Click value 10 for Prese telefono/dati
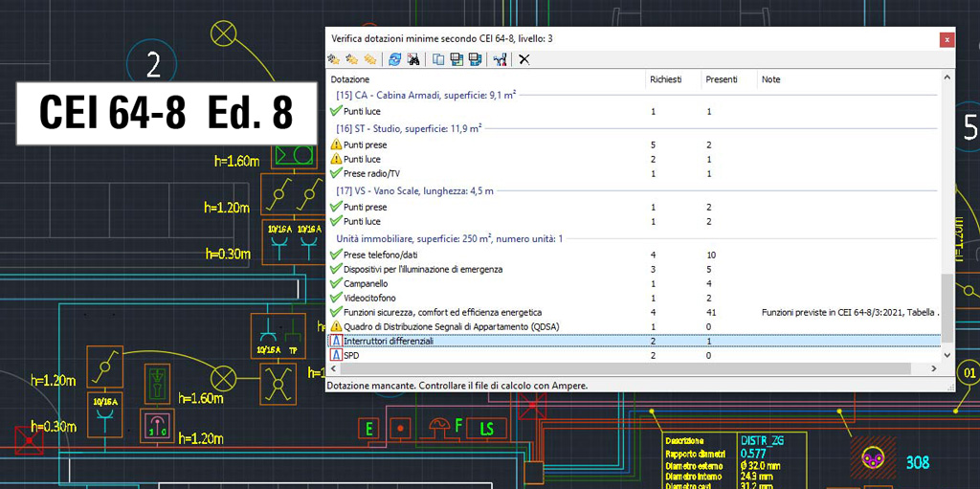The width and height of the screenshot is (980, 489). 711,255
